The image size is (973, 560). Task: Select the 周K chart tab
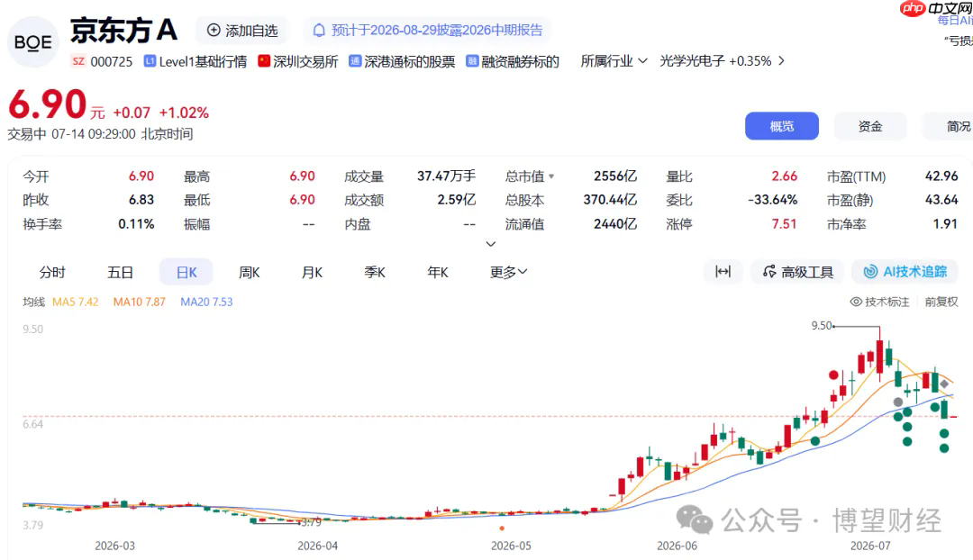click(249, 272)
